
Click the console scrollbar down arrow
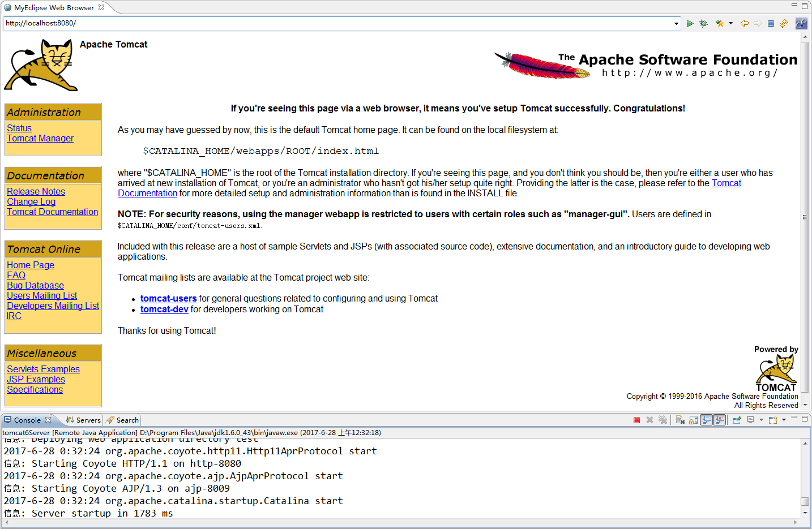click(x=805, y=513)
